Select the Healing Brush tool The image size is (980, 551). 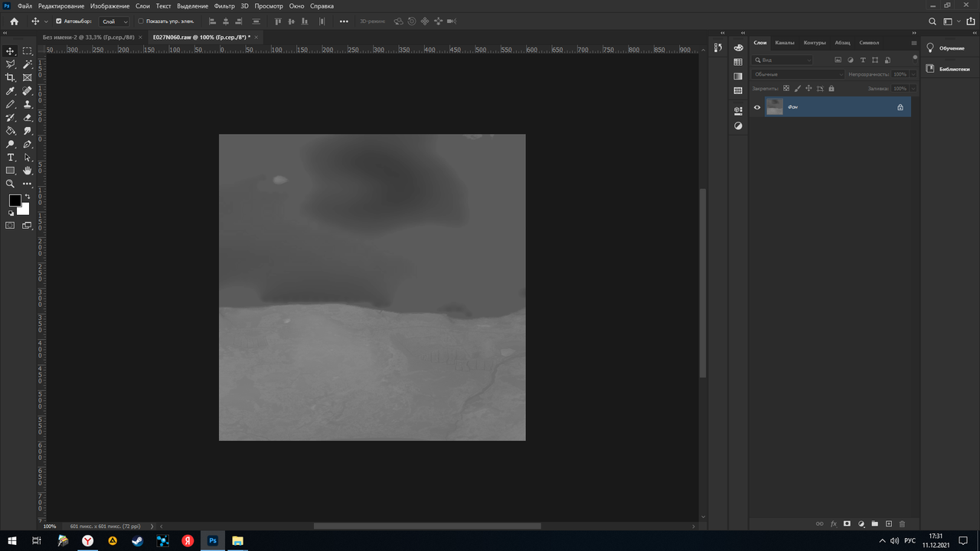pyautogui.click(x=28, y=91)
